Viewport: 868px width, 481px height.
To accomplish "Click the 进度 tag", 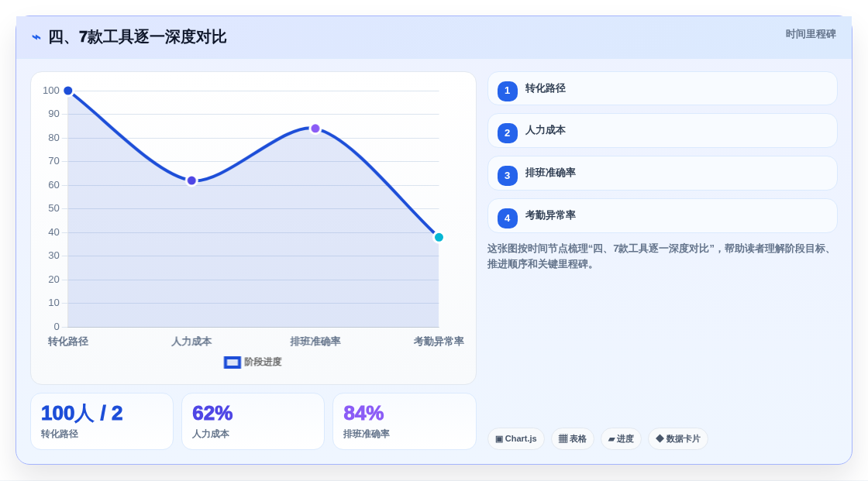I will pos(621,439).
